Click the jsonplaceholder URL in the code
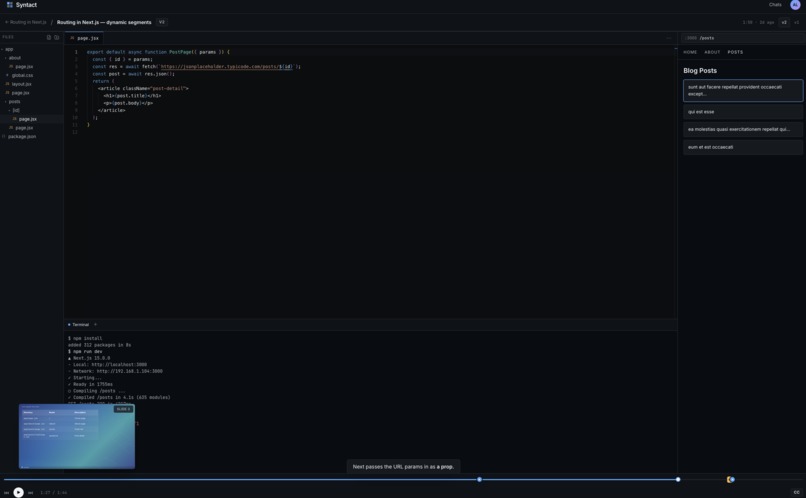806x498 pixels. 226,67
